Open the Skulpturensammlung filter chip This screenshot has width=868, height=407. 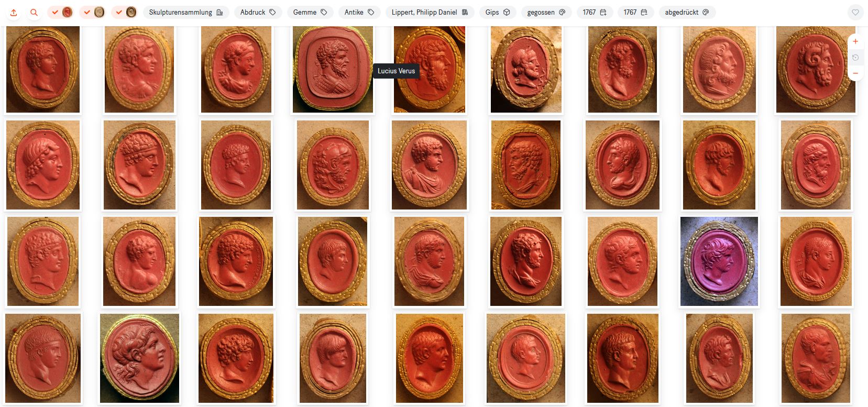click(x=186, y=12)
